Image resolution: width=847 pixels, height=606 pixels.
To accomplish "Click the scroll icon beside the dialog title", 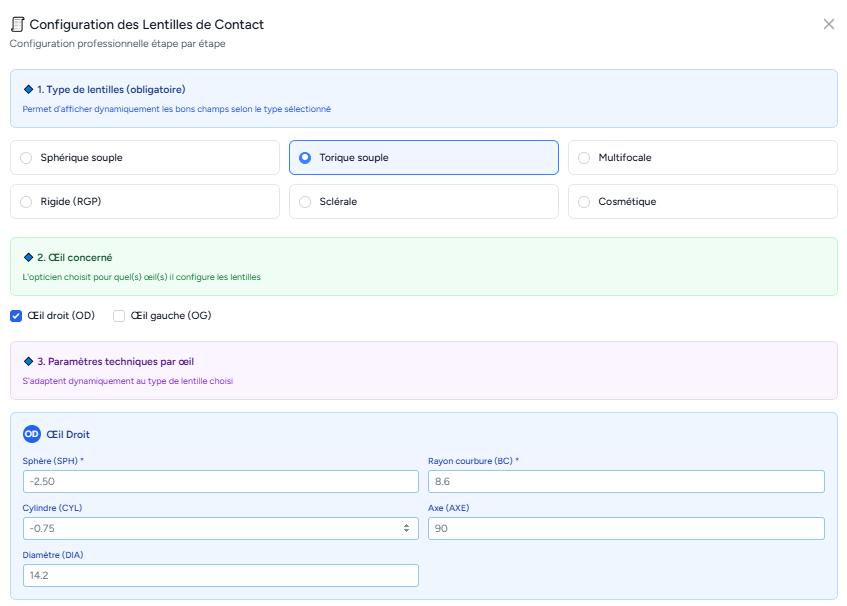I will click(x=17, y=24).
